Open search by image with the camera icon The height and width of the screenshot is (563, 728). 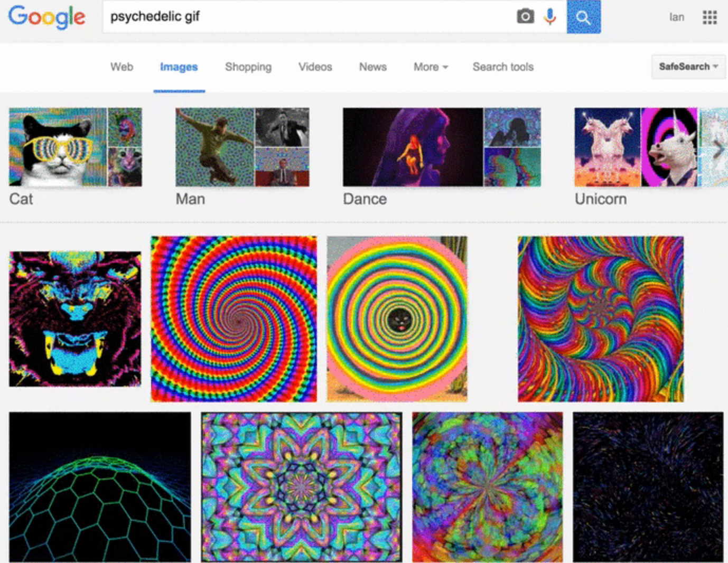[524, 16]
